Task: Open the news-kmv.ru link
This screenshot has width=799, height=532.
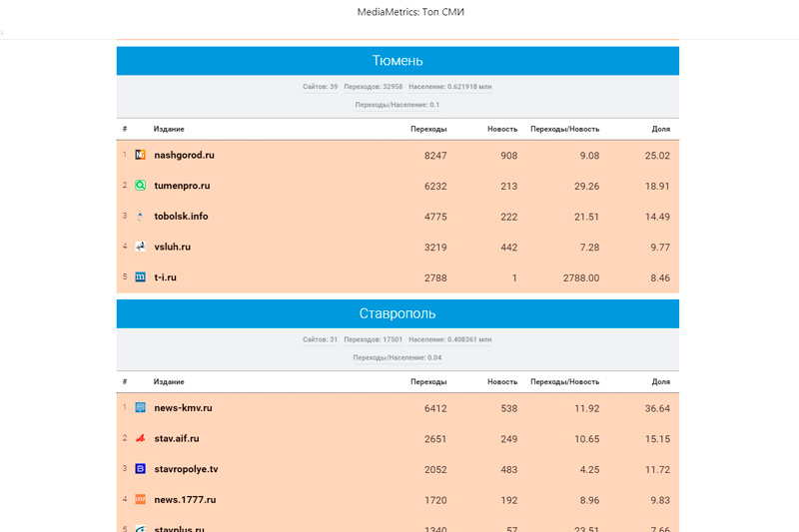Action: tap(183, 408)
